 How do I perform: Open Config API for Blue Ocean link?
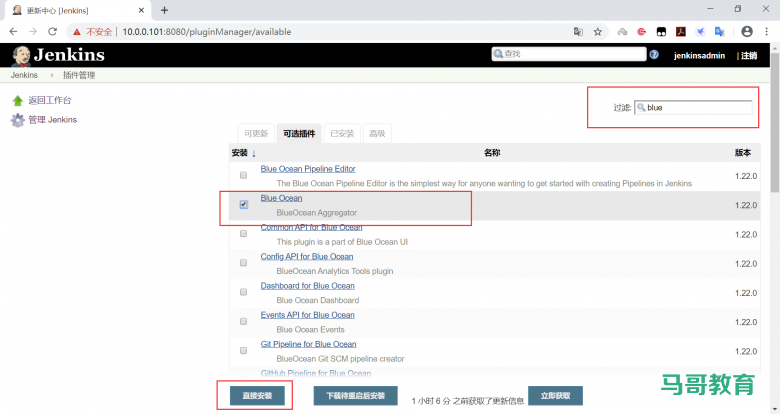tap(307, 257)
